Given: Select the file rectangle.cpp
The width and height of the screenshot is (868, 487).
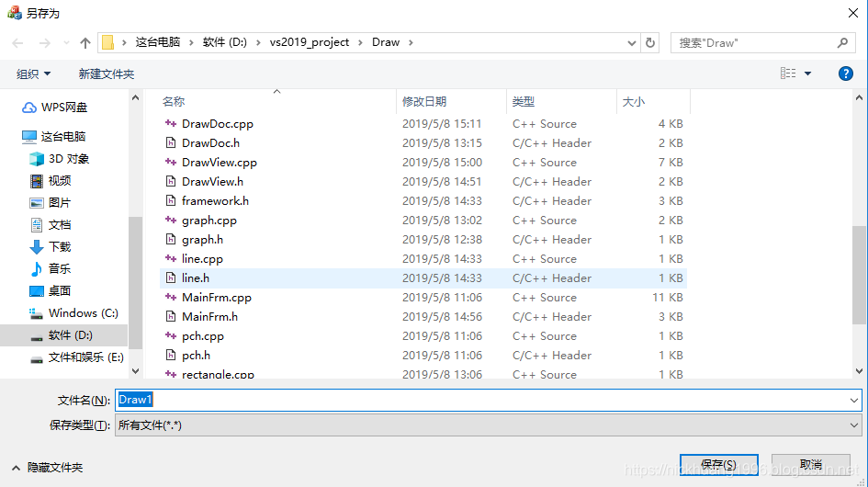Looking at the screenshot, I should pyautogui.click(x=218, y=374).
